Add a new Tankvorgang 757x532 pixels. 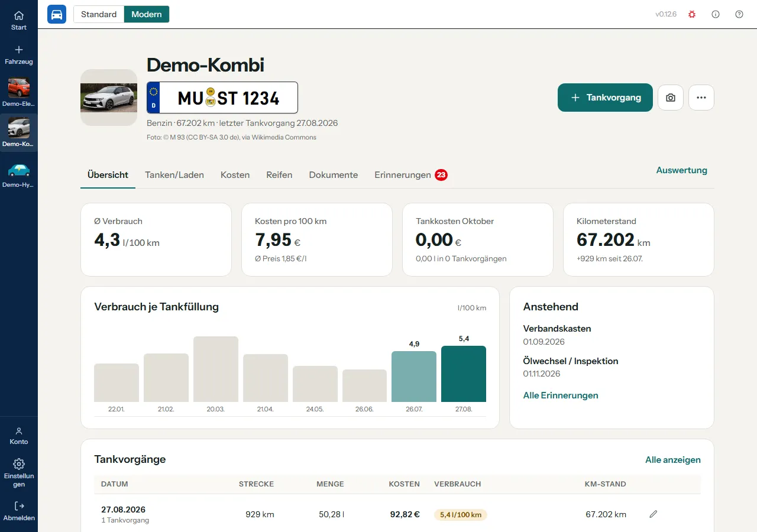click(x=605, y=98)
